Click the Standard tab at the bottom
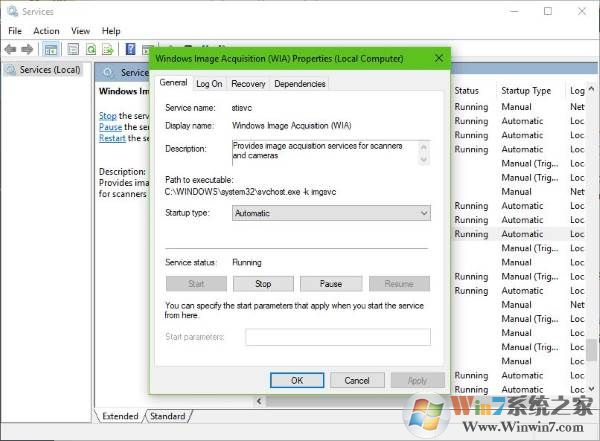The image size is (600, 441). point(167,415)
